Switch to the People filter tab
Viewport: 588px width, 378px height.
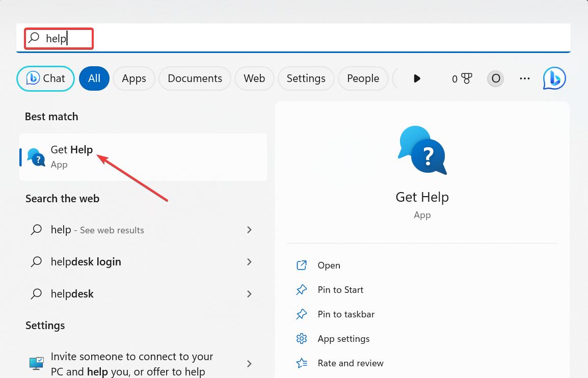click(363, 78)
